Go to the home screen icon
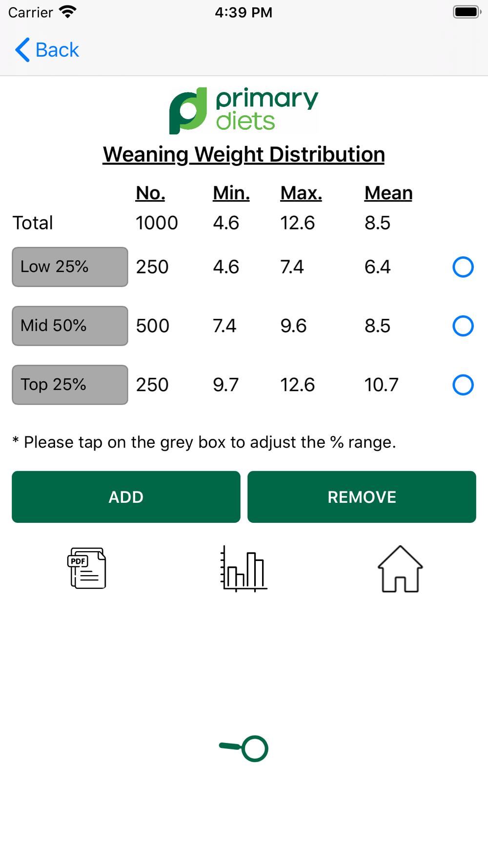 pyautogui.click(x=400, y=569)
